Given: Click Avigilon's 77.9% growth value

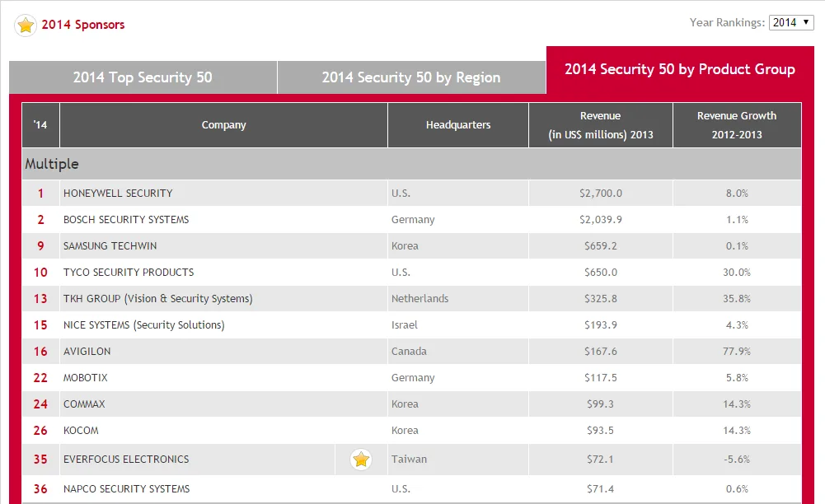Looking at the screenshot, I should 737,351.
